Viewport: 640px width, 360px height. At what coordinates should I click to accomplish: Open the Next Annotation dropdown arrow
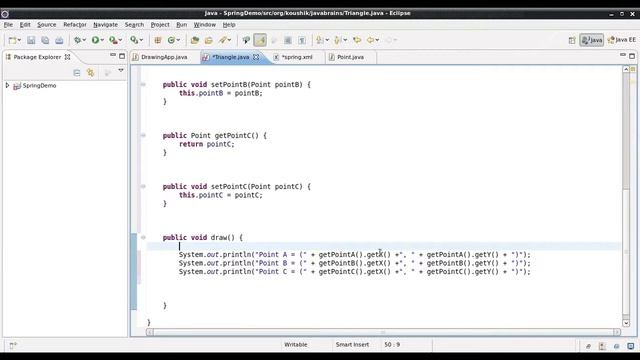pyautogui.click(x=327, y=40)
